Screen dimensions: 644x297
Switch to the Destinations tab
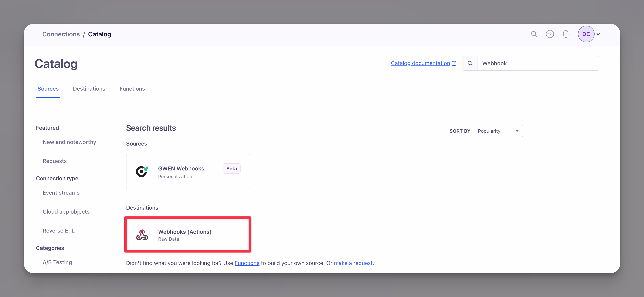89,89
